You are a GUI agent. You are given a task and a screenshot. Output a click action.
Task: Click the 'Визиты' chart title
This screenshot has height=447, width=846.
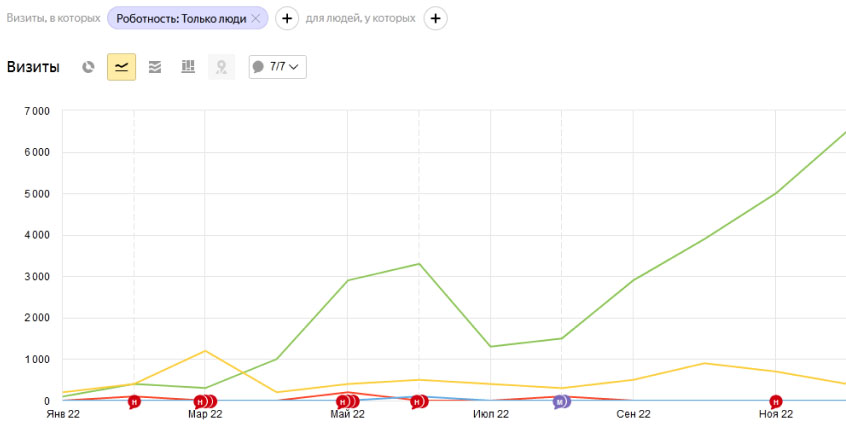33,67
